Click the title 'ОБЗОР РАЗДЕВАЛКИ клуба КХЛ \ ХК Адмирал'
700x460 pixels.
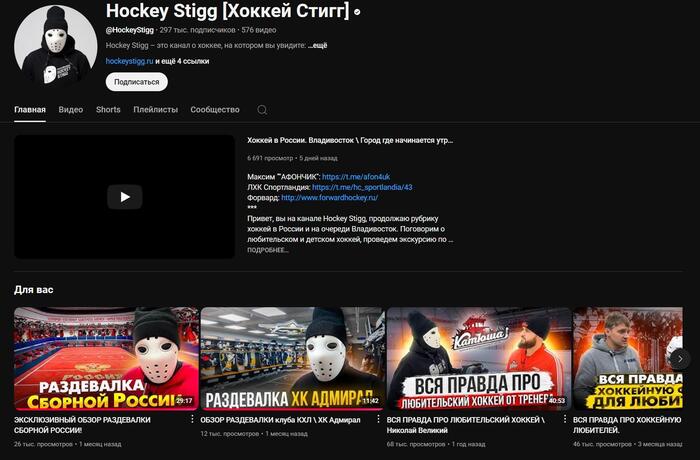(280, 420)
